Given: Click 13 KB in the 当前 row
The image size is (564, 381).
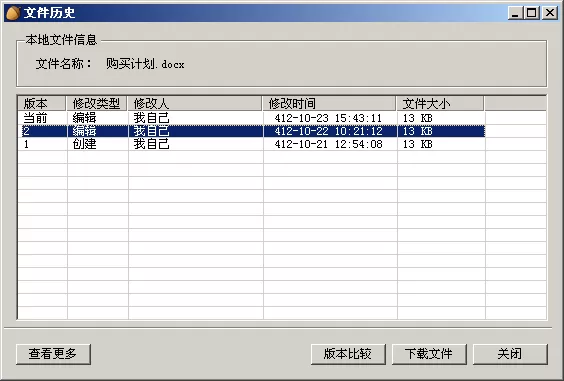Looking at the screenshot, I should pos(418,118).
